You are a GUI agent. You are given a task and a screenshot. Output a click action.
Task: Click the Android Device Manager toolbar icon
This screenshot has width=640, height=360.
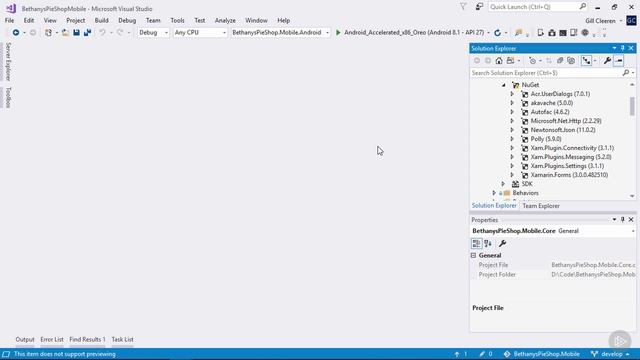tap(541, 32)
